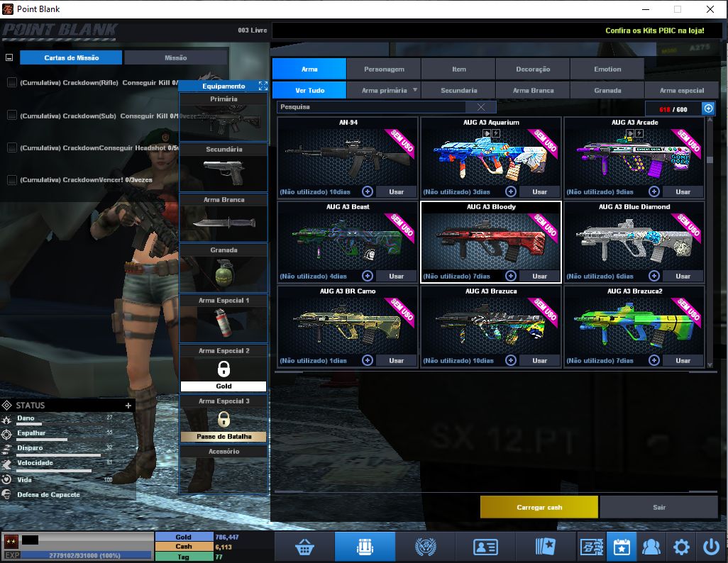The height and width of the screenshot is (563, 728).
Task: Switch to the Emotion tab
Action: 607,69
